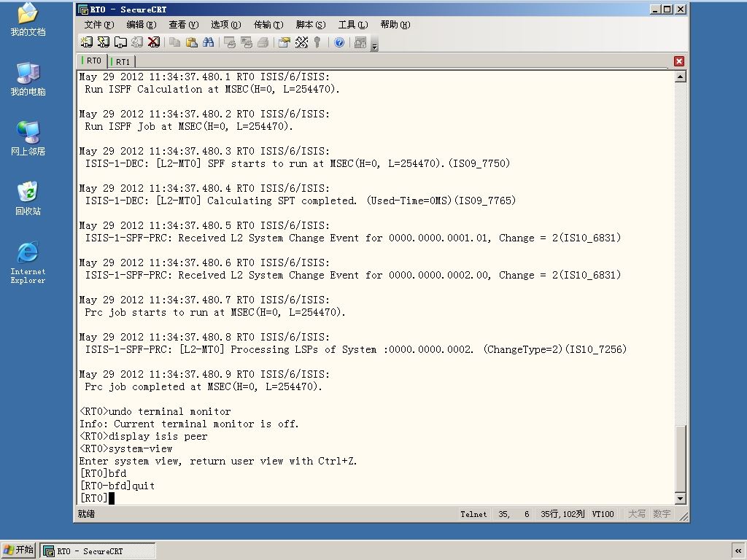Screen dimensions: 747x560
Task: Open the 我的文档 desktop icon
Action: click(x=28, y=19)
